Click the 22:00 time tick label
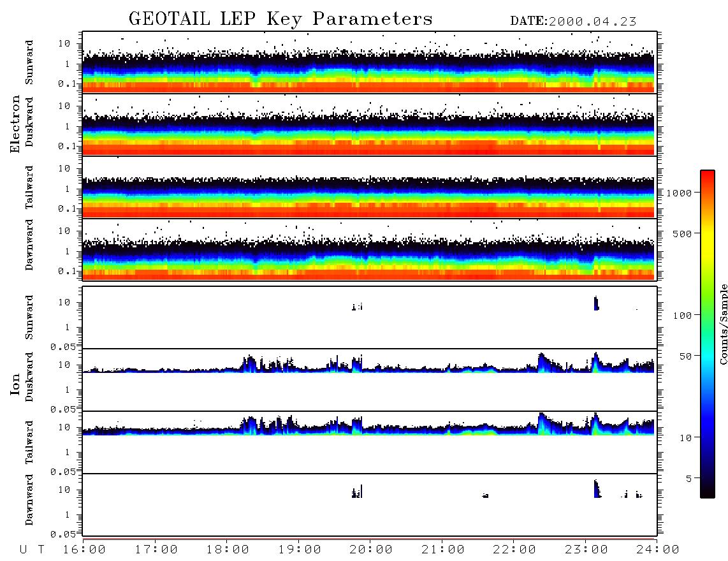Viewport: 728px width, 561px height. [514, 550]
